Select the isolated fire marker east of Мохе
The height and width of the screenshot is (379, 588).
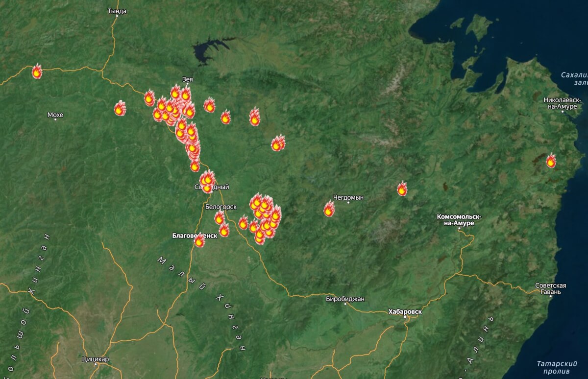tap(120, 108)
